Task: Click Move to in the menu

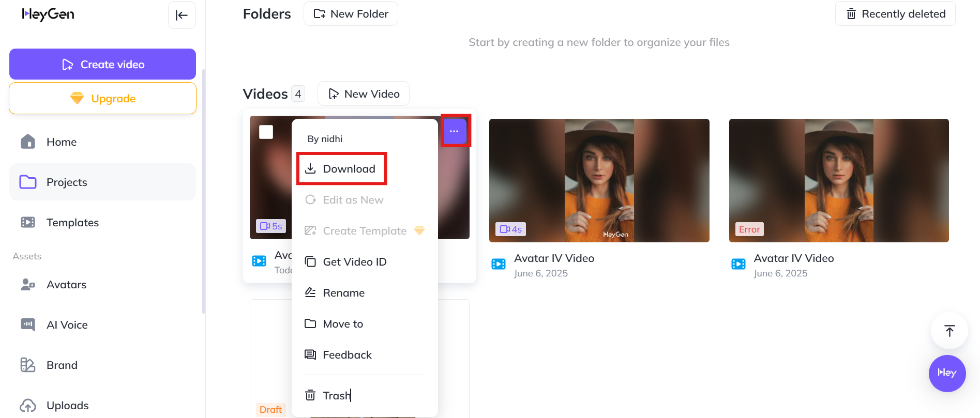Action: point(343,324)
